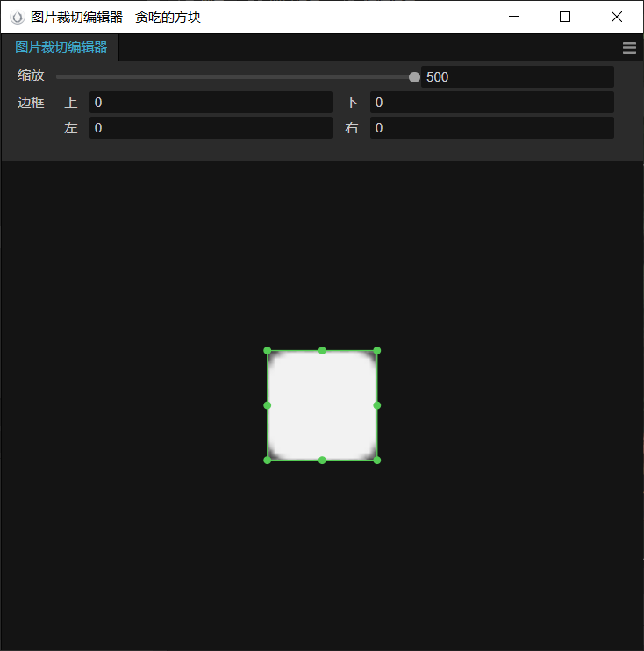The image size is (644, 651).
Task: Focus the 左 border input field
Action: 211,127
